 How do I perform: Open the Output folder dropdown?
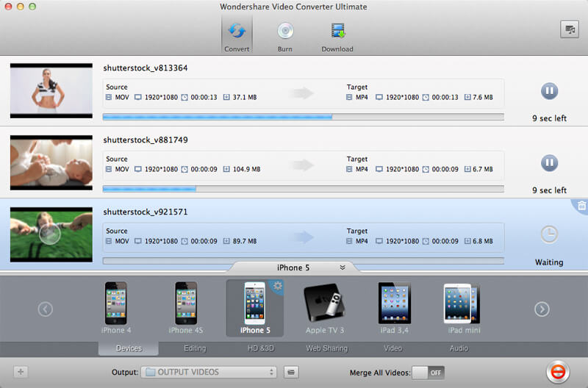click(x=209, y=372)
